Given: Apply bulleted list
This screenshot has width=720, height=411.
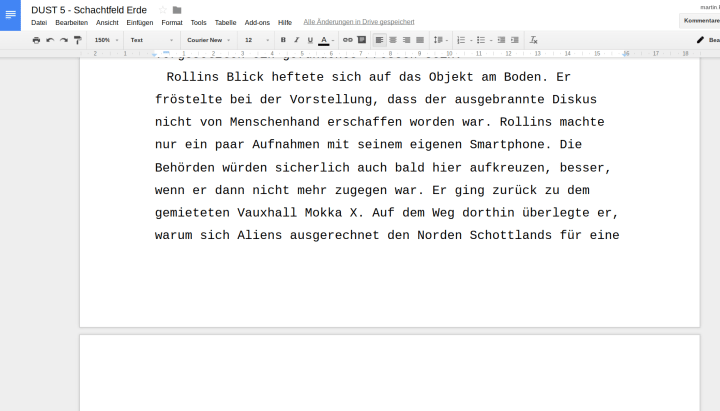Looking at the screenshot, I should point(481,40).
